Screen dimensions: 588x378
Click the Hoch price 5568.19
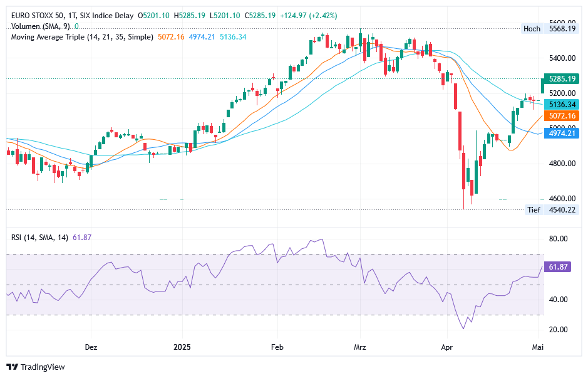click(x=562, y=29)
